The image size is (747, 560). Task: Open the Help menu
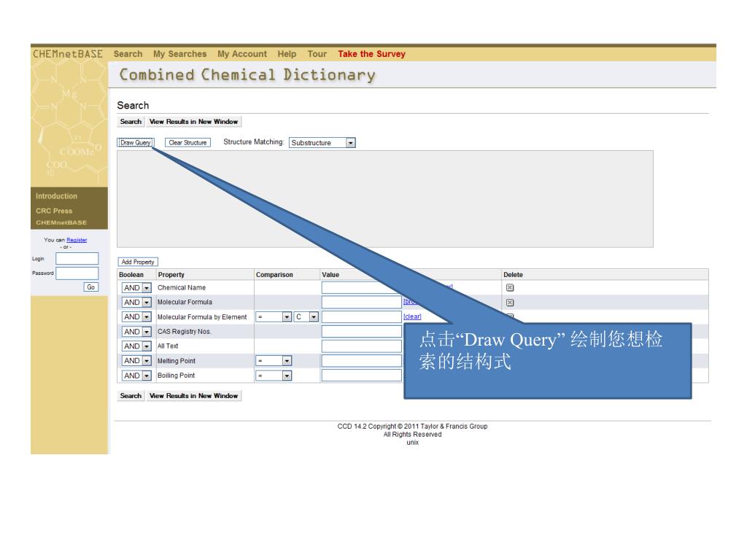tap(287, 54)
